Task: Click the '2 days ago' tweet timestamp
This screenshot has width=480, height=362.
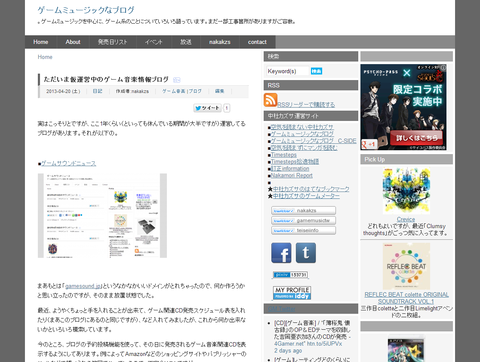Action: [x=288, y=351]
